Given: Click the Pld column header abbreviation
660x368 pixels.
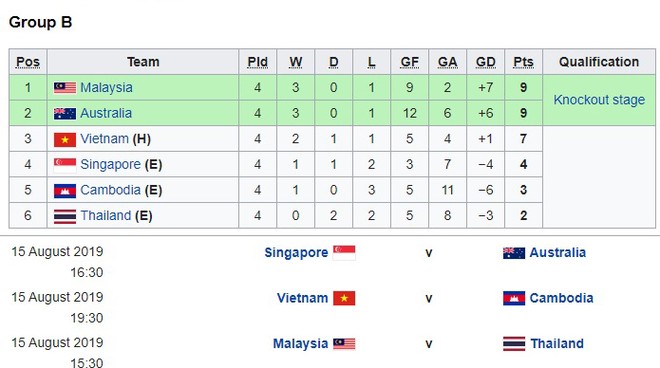Looking at the screenshot, I should click(x=258, y=62).
